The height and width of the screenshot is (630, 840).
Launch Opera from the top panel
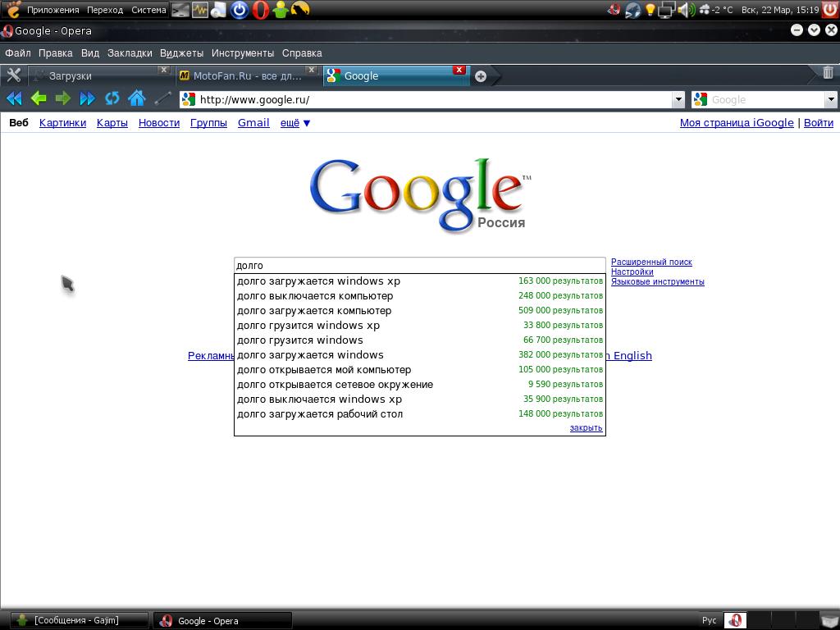(260, 10)
